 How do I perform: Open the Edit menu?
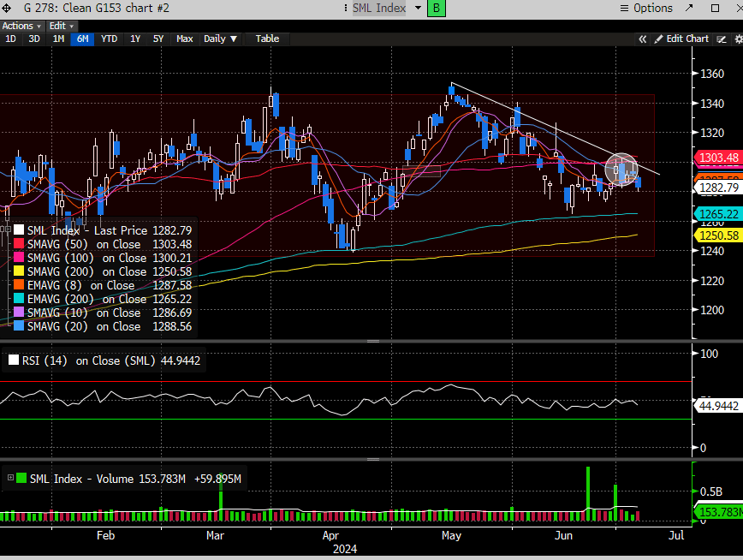pyautogui.click(x=61, y=26)
